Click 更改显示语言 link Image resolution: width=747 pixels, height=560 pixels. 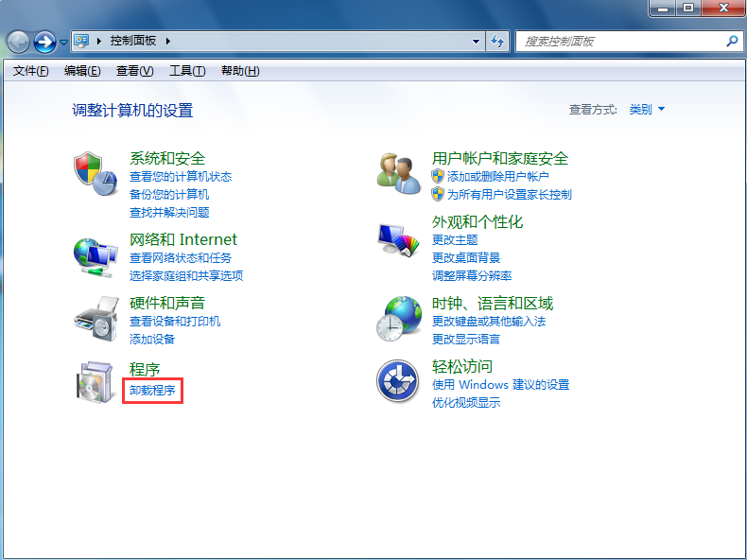pyautogui.click(x=466, y=339)
